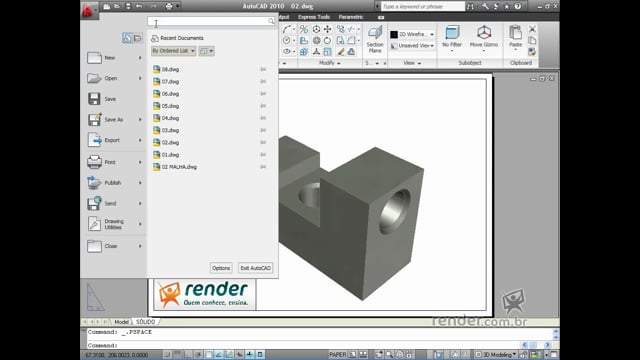
Task: Switch to the SOLIDO layout tab
Action: (x=145, y=322)
